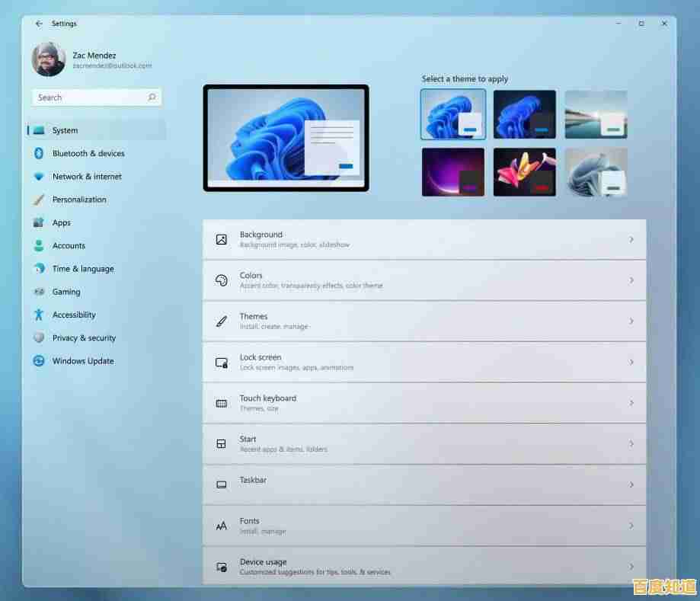Apply the dark blue bloom theme
This screenshot has height=601, width=700.
coord(525,114)
